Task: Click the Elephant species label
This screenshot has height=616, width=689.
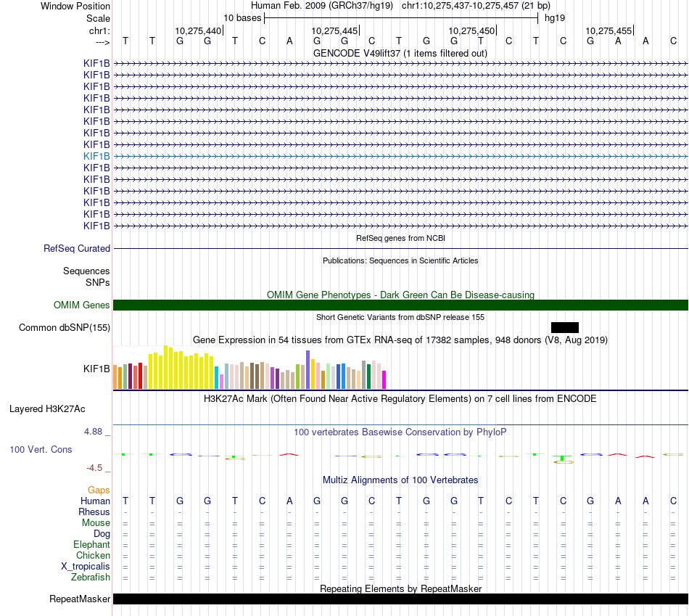Action: point(91,545)
